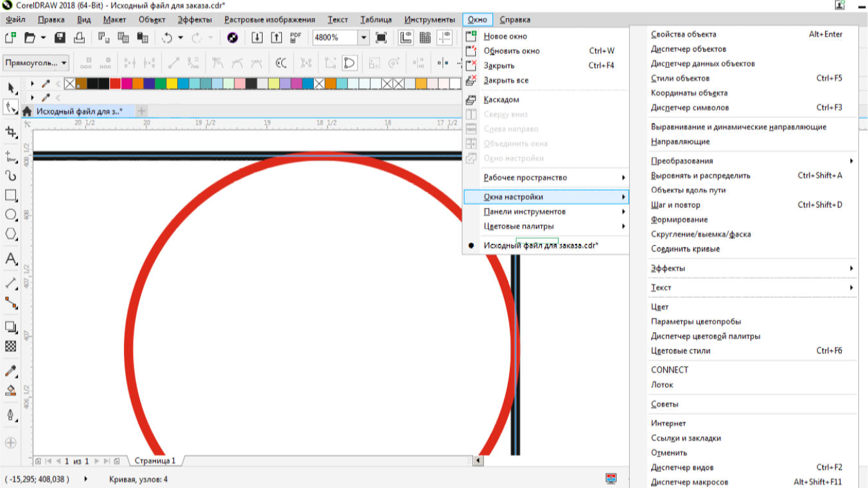Click 'Новое окно' in Window menu

tap(505, 36)
